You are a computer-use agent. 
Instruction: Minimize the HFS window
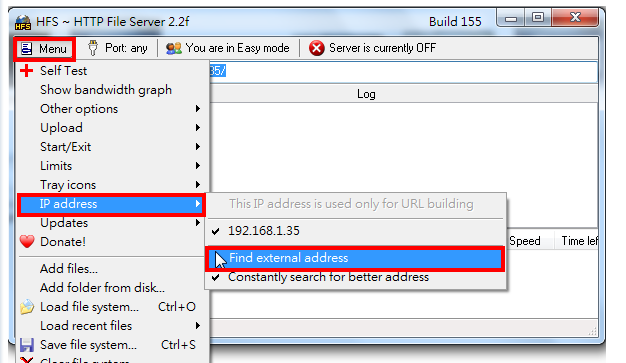(511, 19)
